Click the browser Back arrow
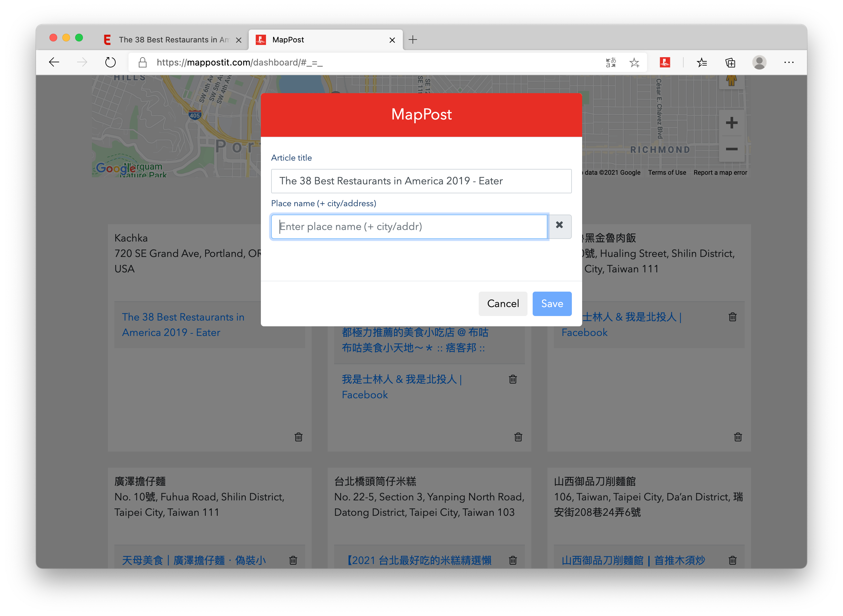The image size is (843, 616). (55, 62)
